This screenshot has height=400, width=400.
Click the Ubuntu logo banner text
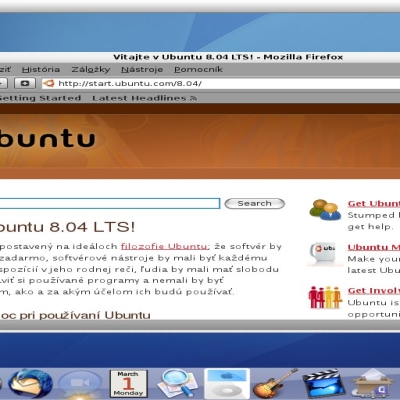47,139
